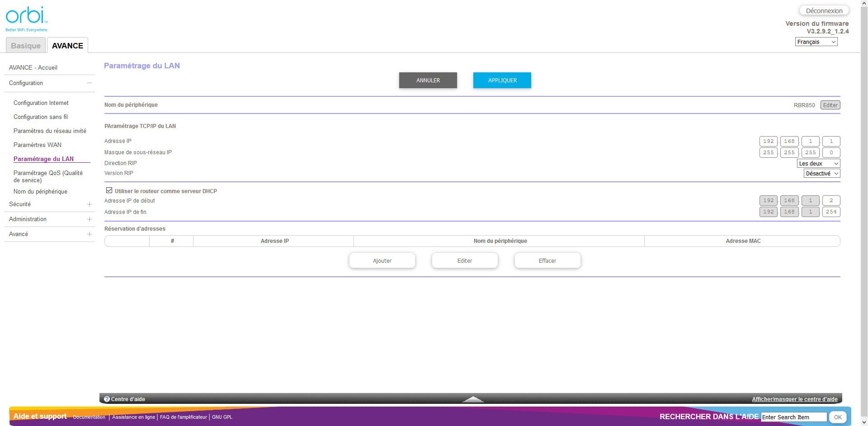The image size is (868, 426).
Task: Click the GNU GPL link
Action: 222,417
